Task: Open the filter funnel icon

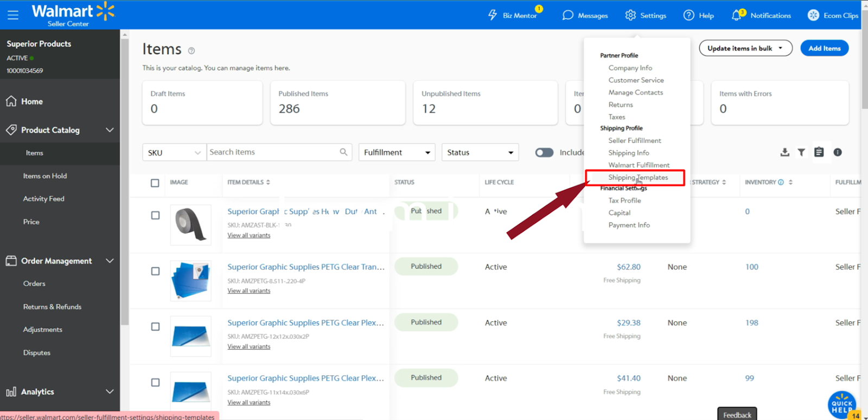Action: (801, 152)
